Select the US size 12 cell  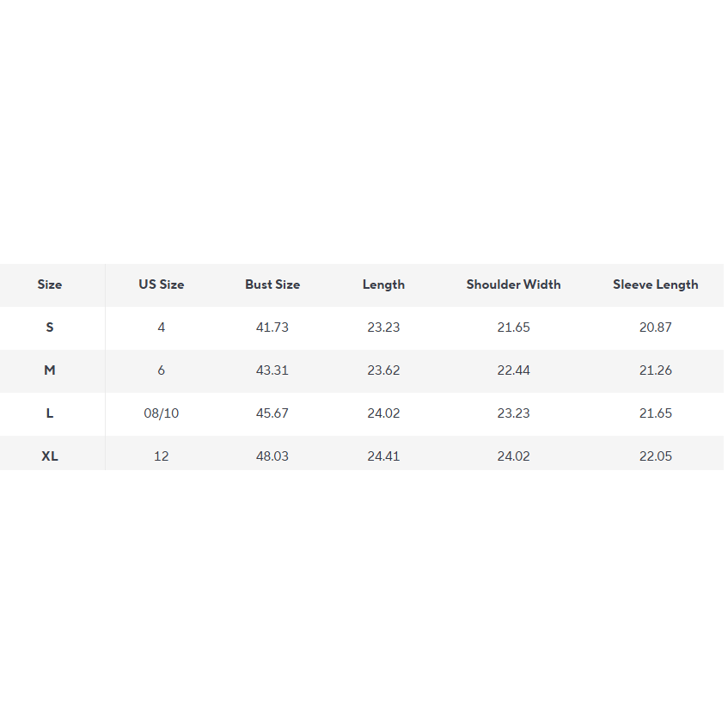pos(162,456)
